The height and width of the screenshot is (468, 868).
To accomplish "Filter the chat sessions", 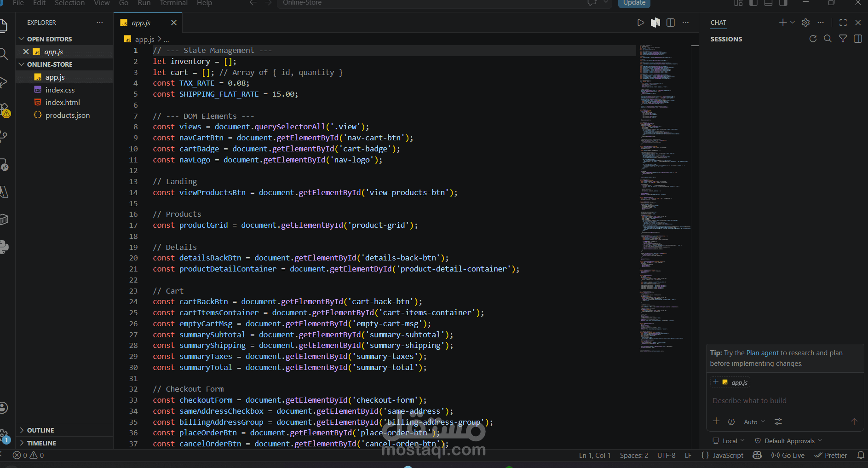I will point(843,39).
